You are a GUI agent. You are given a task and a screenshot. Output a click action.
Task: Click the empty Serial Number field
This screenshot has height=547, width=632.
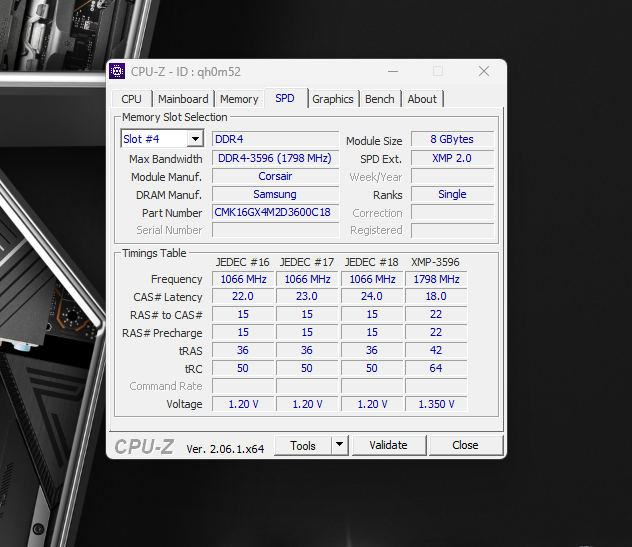click(x=275, y=230)
